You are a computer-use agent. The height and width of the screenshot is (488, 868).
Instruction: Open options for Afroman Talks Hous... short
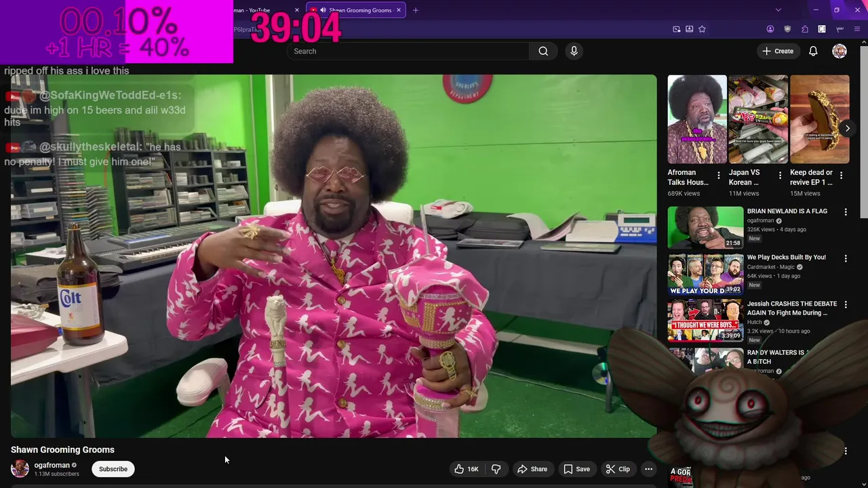coord(719,176)
